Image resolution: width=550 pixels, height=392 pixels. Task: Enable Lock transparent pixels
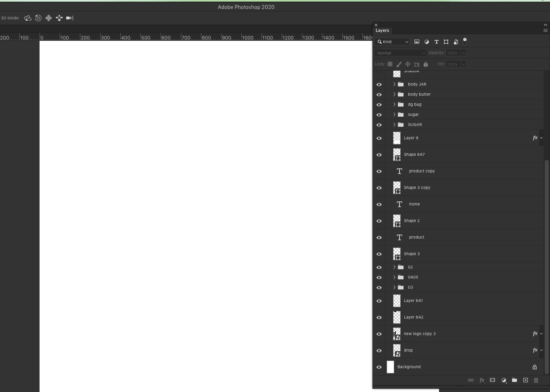[390, 64]
